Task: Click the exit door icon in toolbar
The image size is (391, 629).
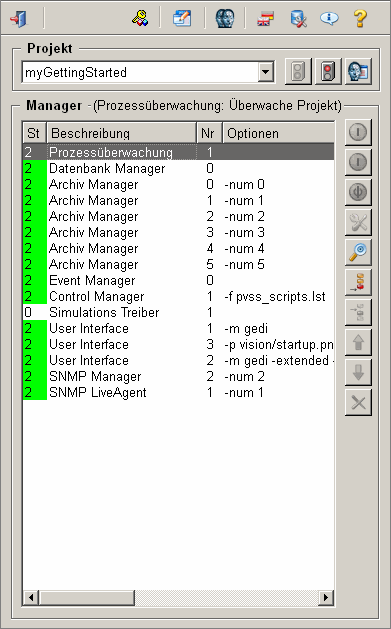Action: [x=18, y=18]
